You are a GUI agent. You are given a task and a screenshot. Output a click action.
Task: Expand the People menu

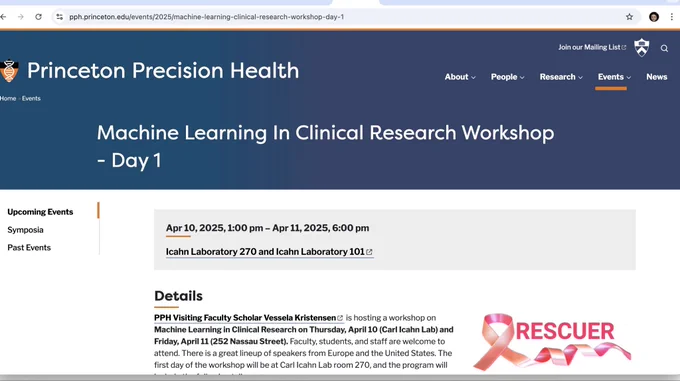pyautogui.click(x=508, y=77)
